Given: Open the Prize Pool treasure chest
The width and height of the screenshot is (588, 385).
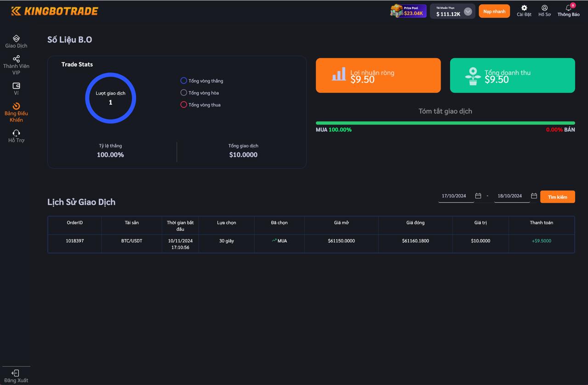Looking at the screenshot, I should click(397, 11).
